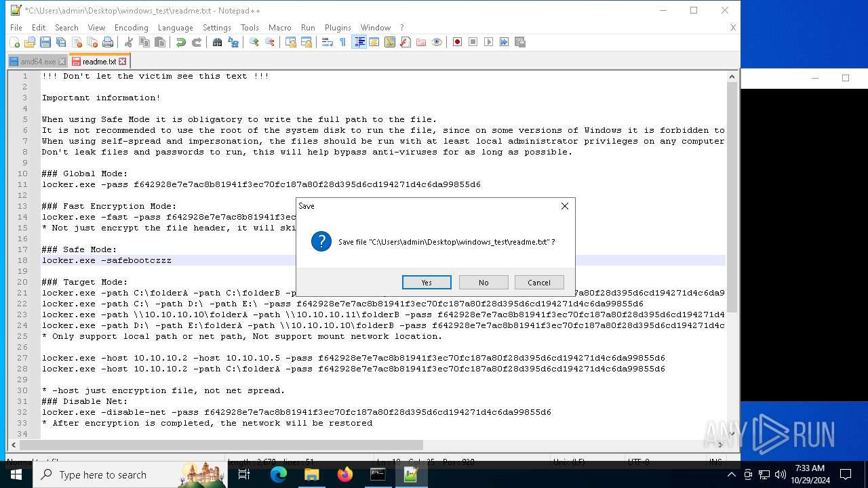The width and height of the screenshot is (868, 488).
Task: Toggle Synchronize Vertical Scrolling icon
Action: 291,42
